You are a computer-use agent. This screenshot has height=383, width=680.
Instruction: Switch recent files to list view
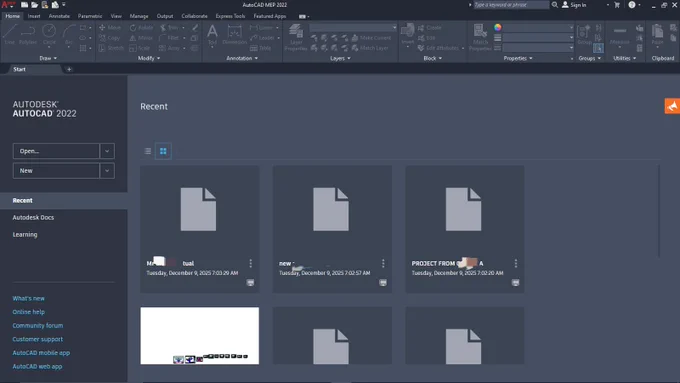(148, 151)
